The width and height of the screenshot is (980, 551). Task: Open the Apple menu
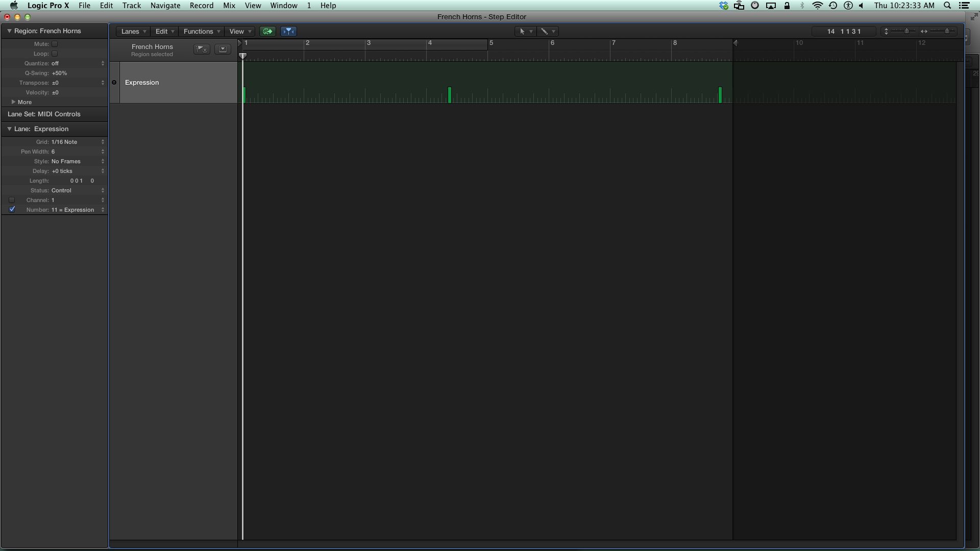[x=14, y=6]
